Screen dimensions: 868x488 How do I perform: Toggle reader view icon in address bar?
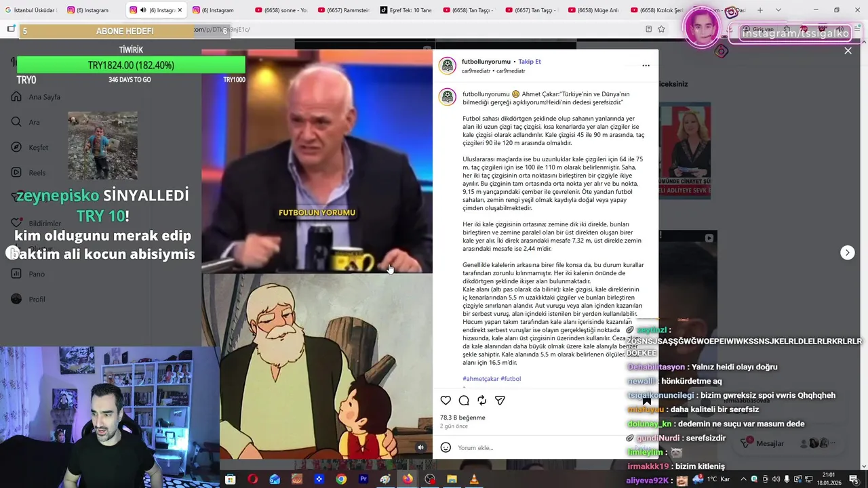[648, 29]
